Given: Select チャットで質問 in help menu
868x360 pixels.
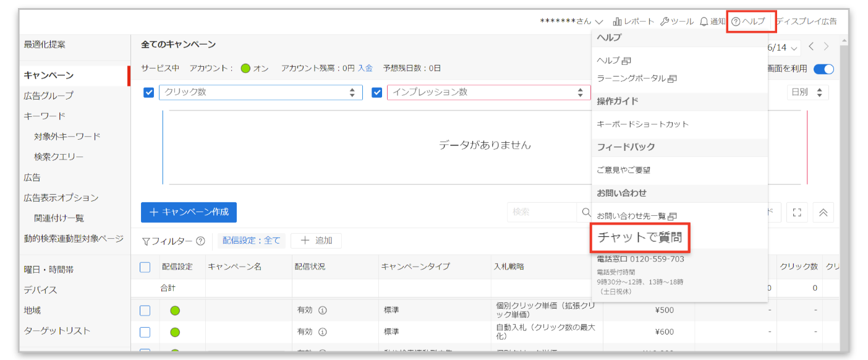Looking at the screenshot, I should pyautogui.click(x=640, y=237).
